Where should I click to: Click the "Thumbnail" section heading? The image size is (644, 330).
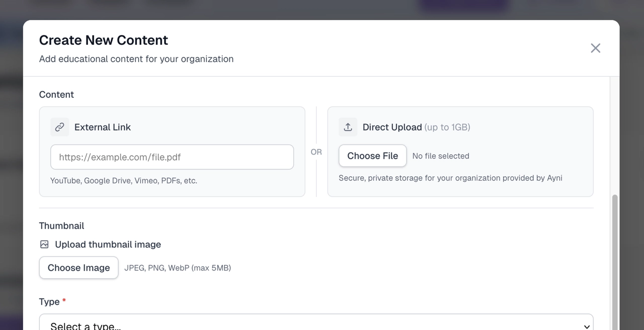[x=61, y=226]
